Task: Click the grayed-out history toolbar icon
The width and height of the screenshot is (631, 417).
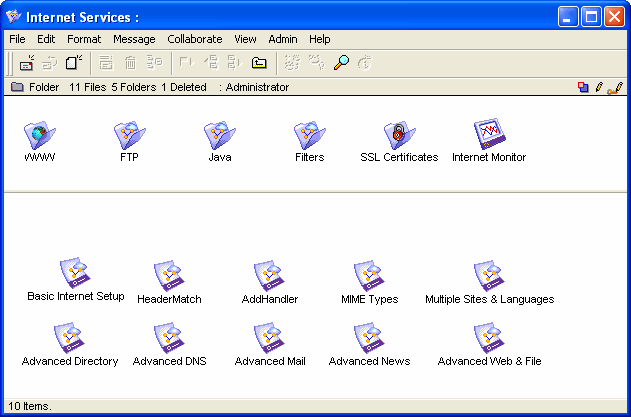Action: [155, 63]
